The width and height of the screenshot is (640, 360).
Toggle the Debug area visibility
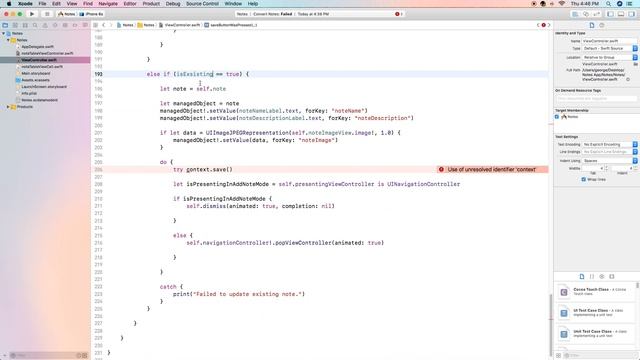pos(621,14)
